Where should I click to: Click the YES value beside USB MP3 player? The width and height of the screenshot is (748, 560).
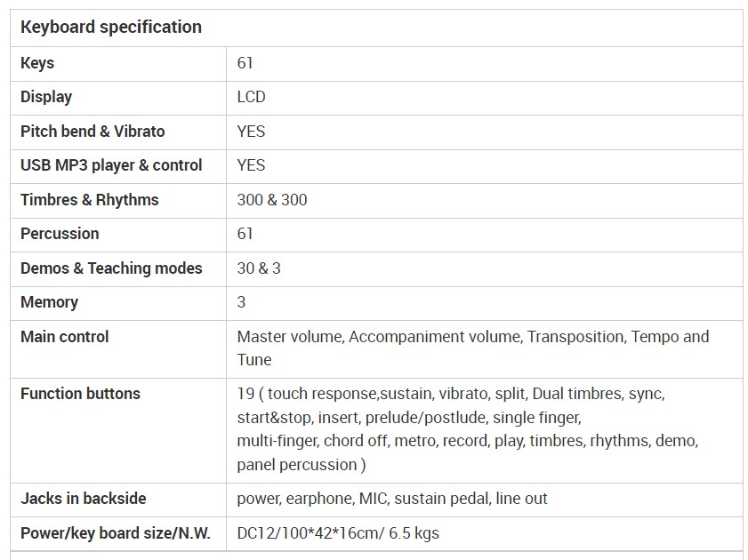[x=251, y=165]
